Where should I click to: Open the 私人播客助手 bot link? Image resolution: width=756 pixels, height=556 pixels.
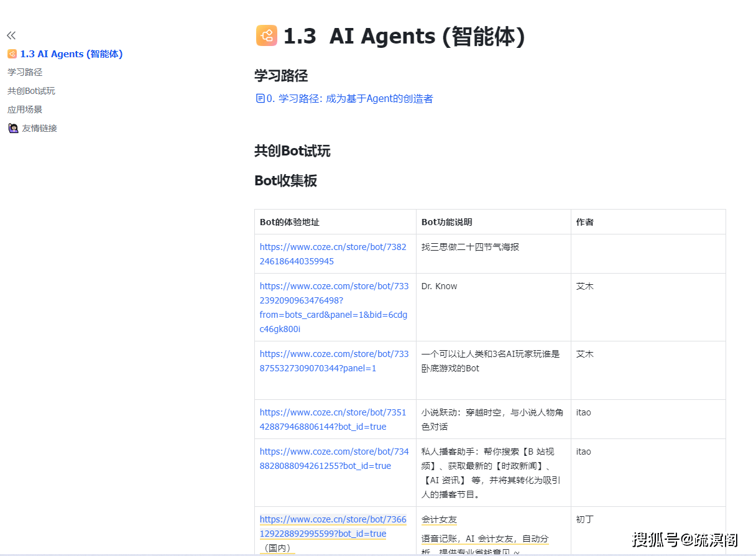[334, 458]
